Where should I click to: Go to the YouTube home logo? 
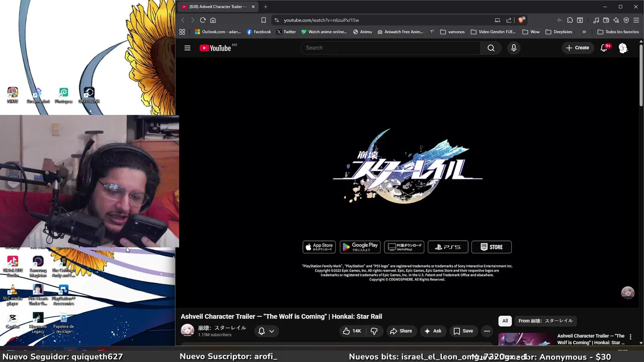pyautogui.click(x=215, y=48)
